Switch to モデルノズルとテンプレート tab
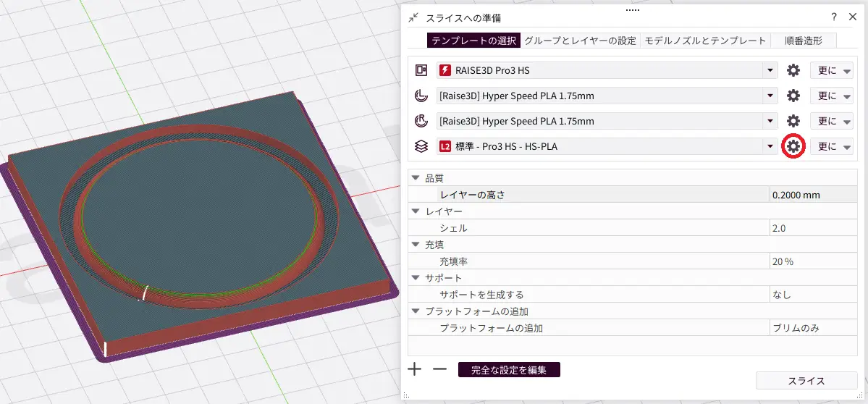 tap(705, 41)
